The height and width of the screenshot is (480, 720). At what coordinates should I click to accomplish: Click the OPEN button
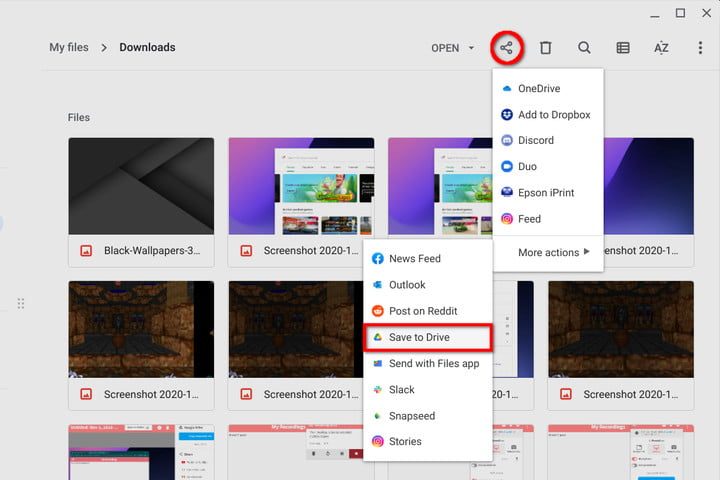445,48
